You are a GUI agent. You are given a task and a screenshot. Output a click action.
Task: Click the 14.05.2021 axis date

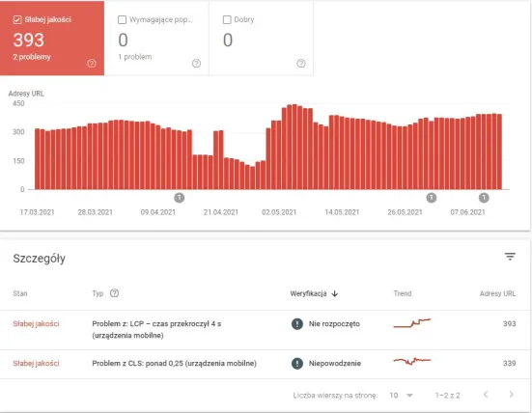pyautogui.click(x=342, y=212)
